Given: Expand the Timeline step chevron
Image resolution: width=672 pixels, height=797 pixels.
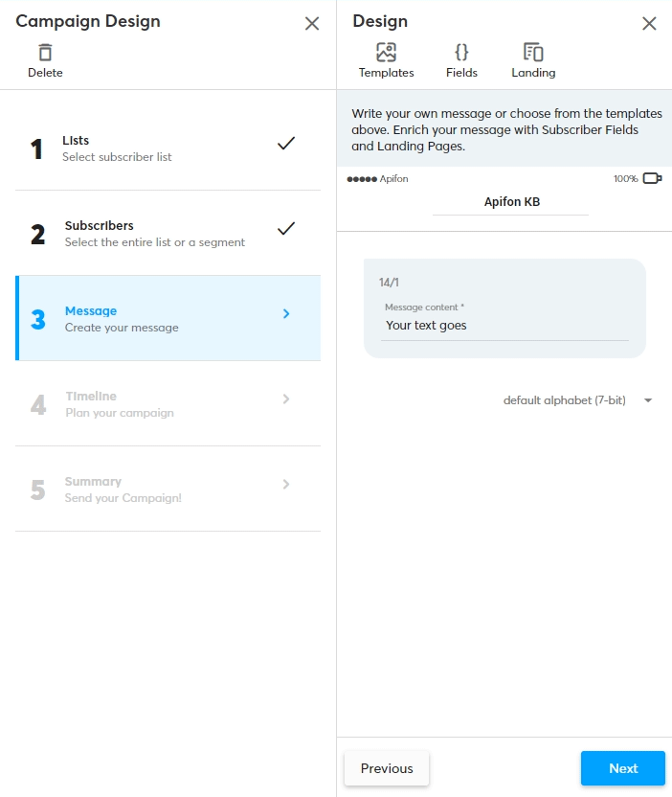Looking at the screenshot, I should pos(286,398).
